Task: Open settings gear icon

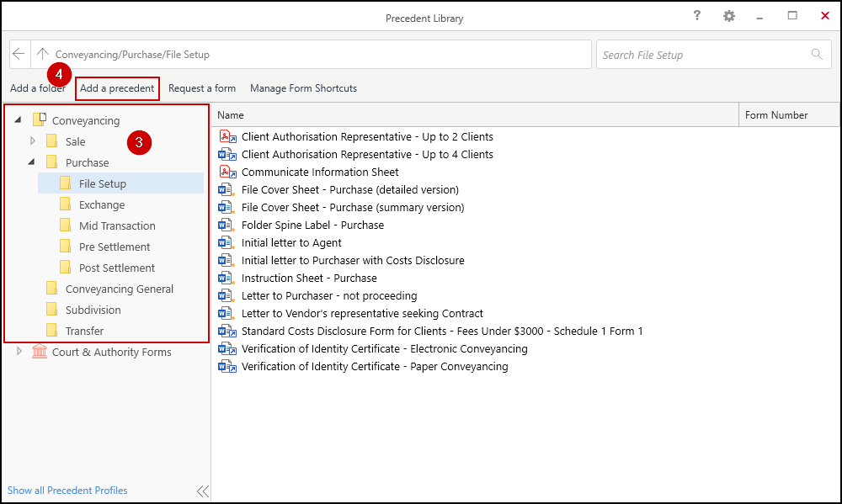Action: click(x=729, y=16)
